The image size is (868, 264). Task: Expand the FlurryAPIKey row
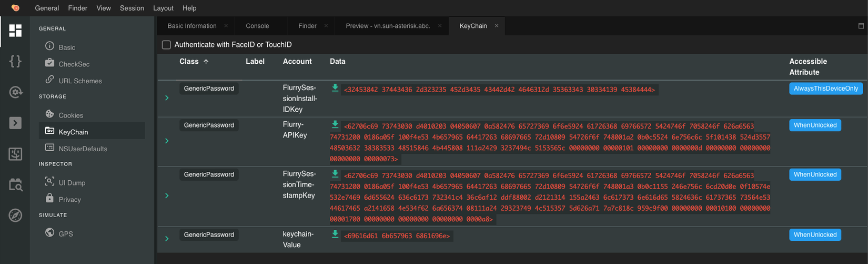pyautogui.click(x=167, y=141)
